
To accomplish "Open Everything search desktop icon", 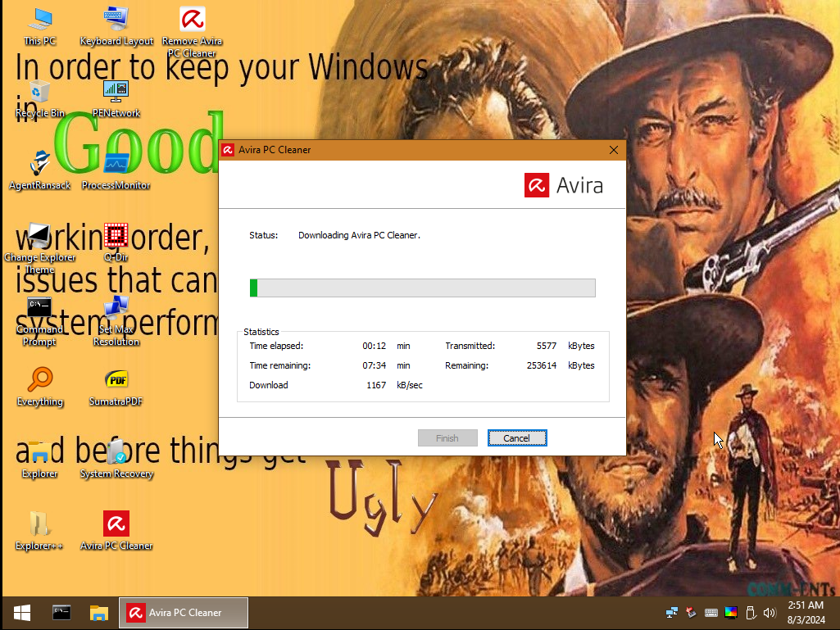I will tap(39, 387).
